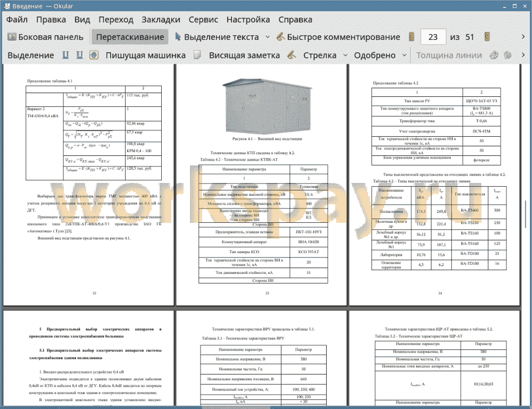532x409 pixels.
Task: Click page 22 thumbnail with formulas table
Action: tap(88, 185)
